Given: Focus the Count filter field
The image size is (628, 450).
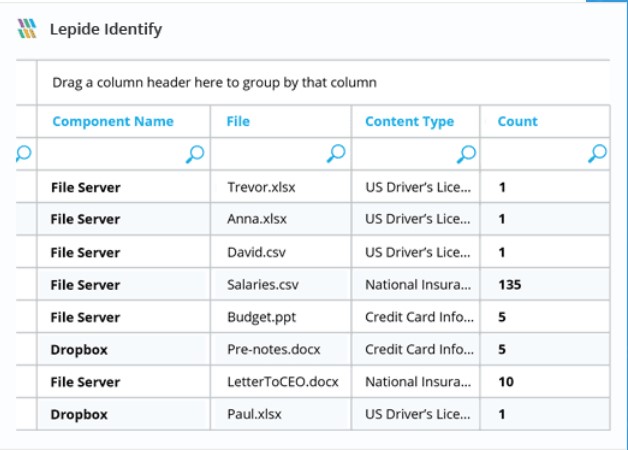Looking at the screenshot, I should (x=545, y=154).
